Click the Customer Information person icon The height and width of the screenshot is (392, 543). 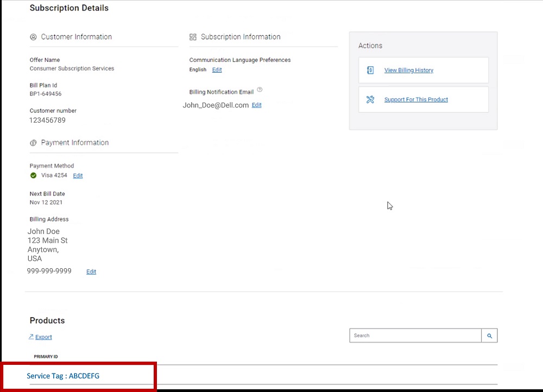click(x=33, y=36)
